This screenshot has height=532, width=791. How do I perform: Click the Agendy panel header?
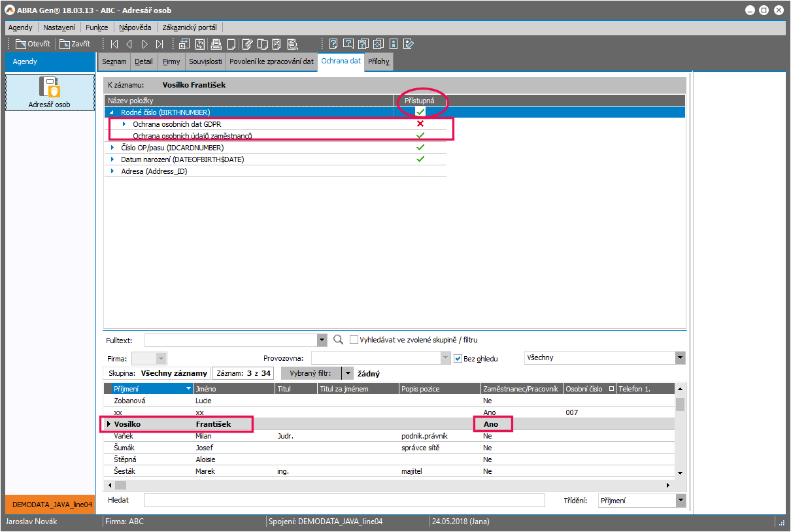tap(50, 61)
